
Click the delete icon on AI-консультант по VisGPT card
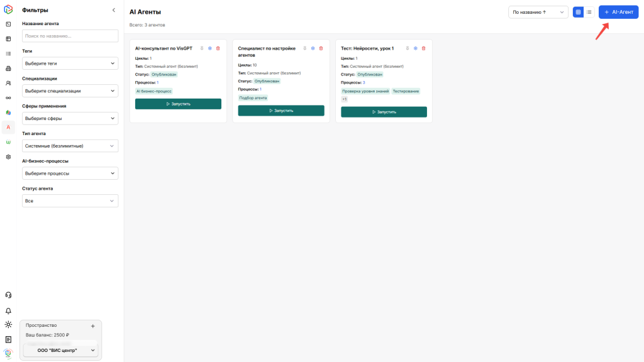coord(218,48)
